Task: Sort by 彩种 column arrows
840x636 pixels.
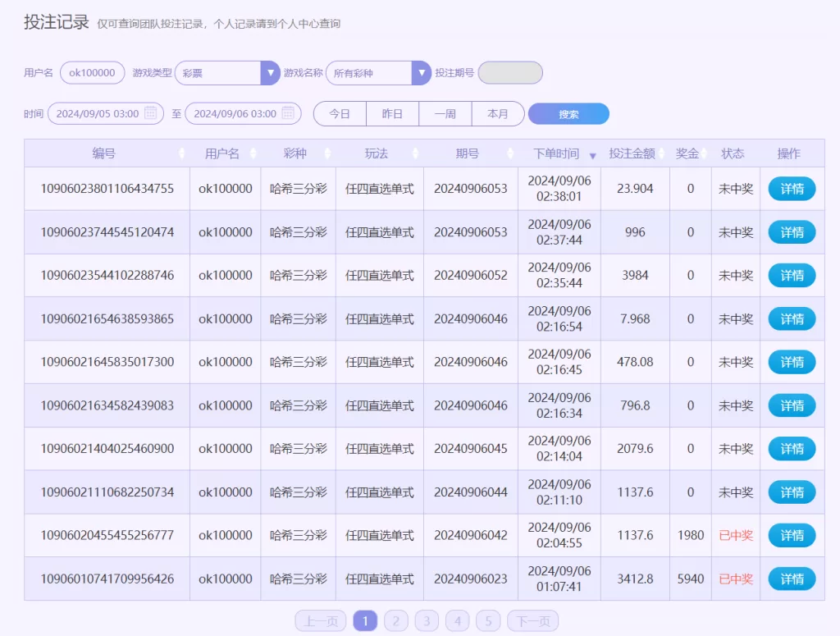Action: point(327,153)
